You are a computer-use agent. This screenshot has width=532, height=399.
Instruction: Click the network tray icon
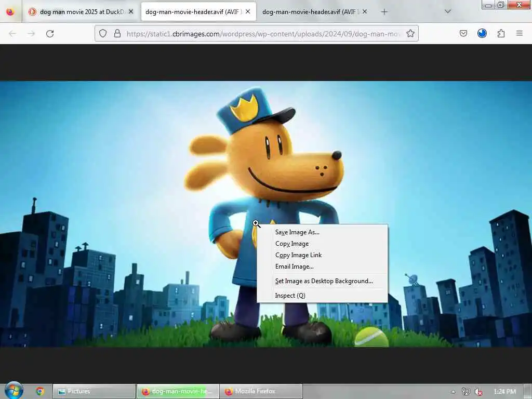point(466,392)
